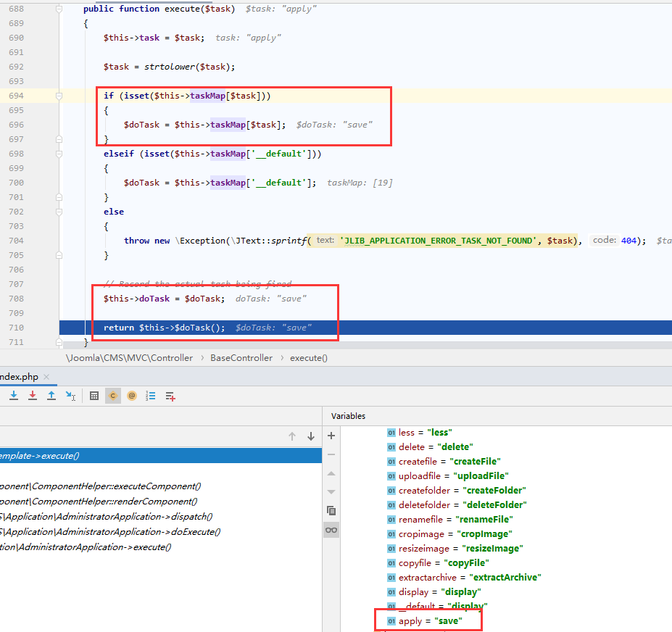Viewport: 672px width, 632px height.
Task: Click the Run to Cursor button
Action: pyautogui.click(x=71, y=396)
